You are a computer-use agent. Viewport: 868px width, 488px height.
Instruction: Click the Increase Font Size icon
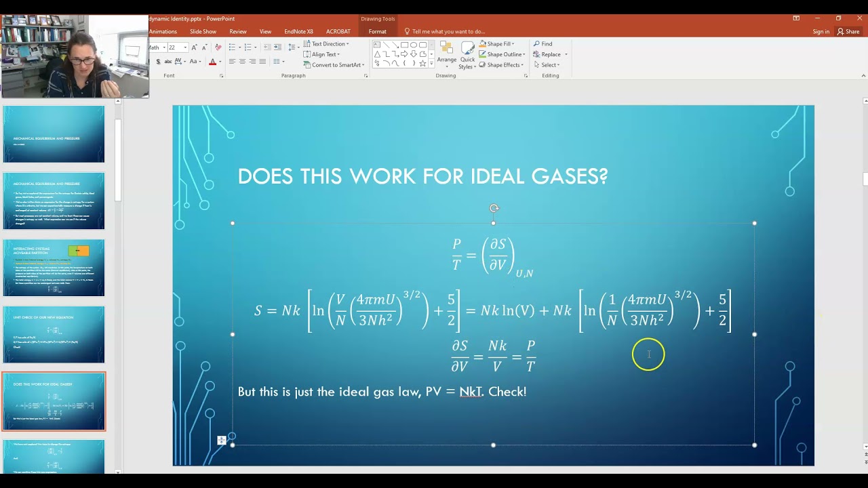point(194,47)
